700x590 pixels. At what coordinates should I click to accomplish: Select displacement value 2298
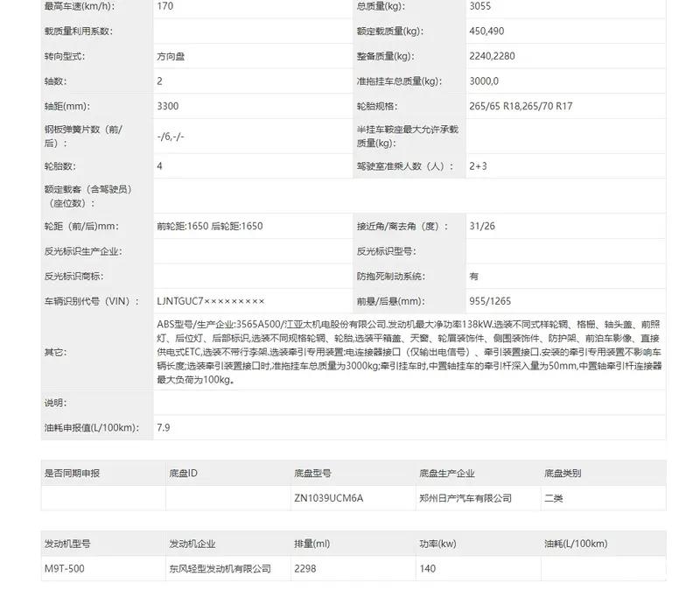point(304,569)
